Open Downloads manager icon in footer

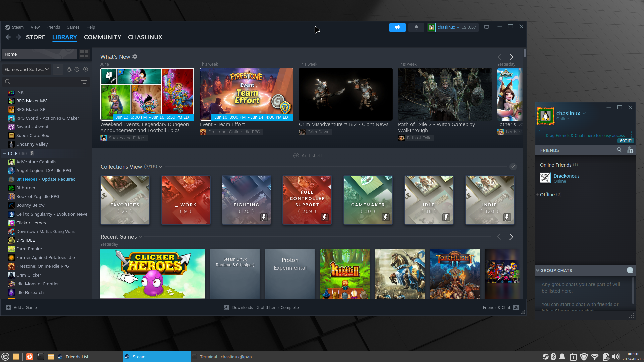(226, 308)
